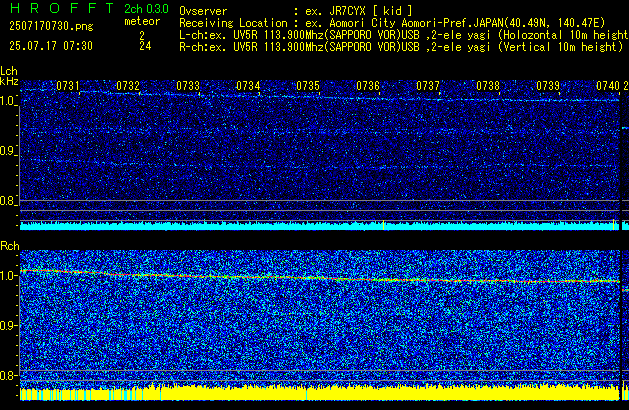
Task: Click the 0738 time marker
Action: coord(488,86)
